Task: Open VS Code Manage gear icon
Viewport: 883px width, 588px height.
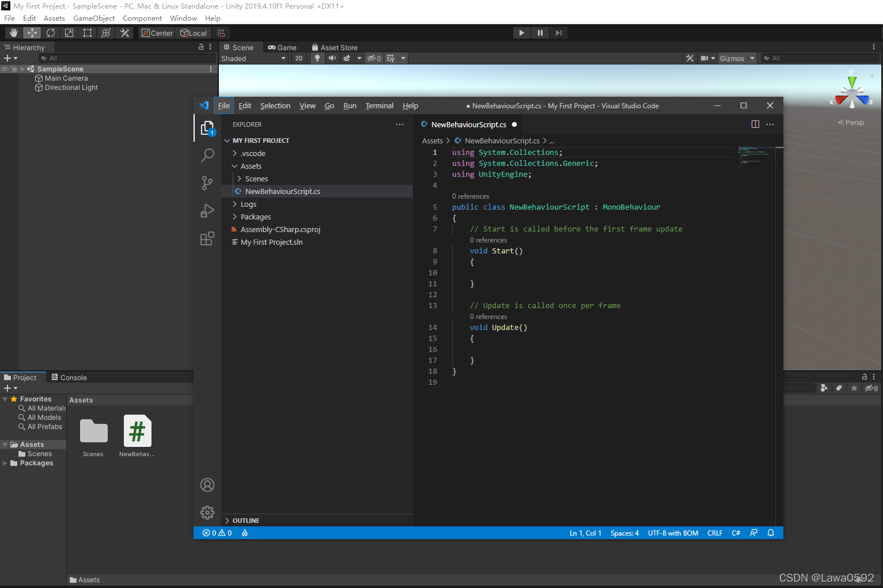Action: click(207, 513)
